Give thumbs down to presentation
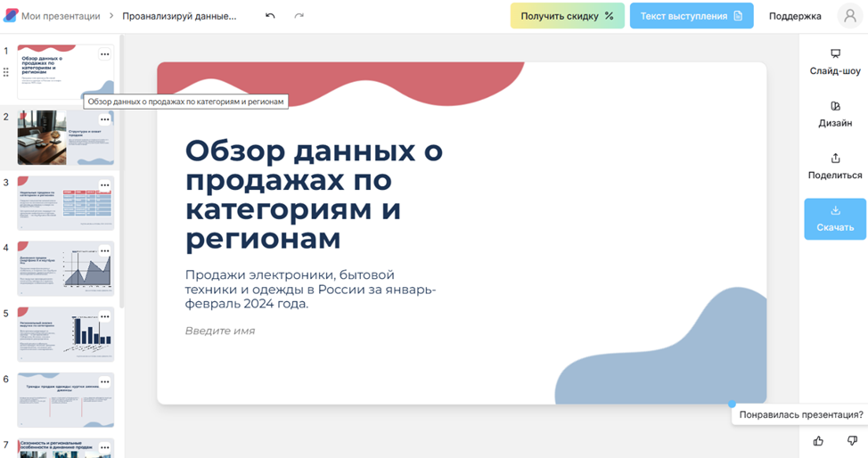 [x=852, y=441]
